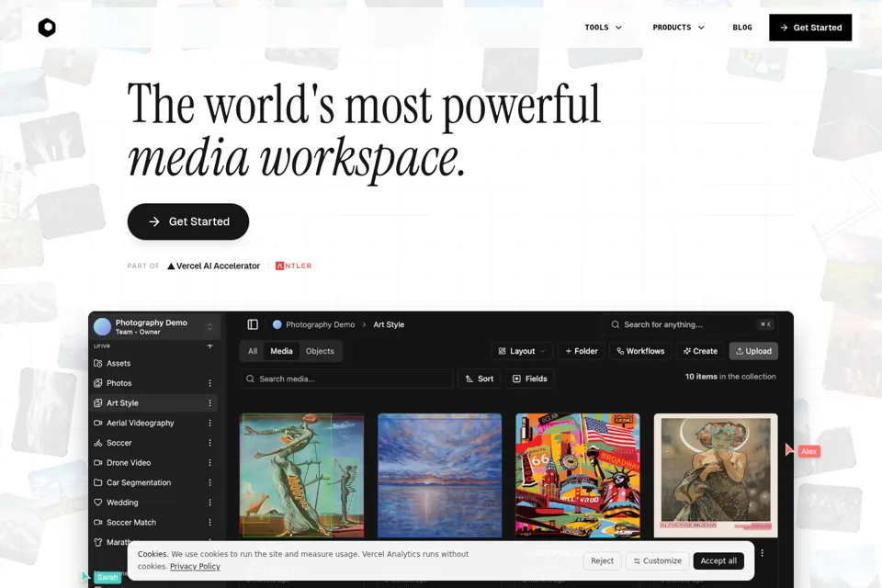Select Aerial Videography in the sidebar
The width and height of the screenshot is (882, 588).
pyautogui.click(x=154, y=424)
